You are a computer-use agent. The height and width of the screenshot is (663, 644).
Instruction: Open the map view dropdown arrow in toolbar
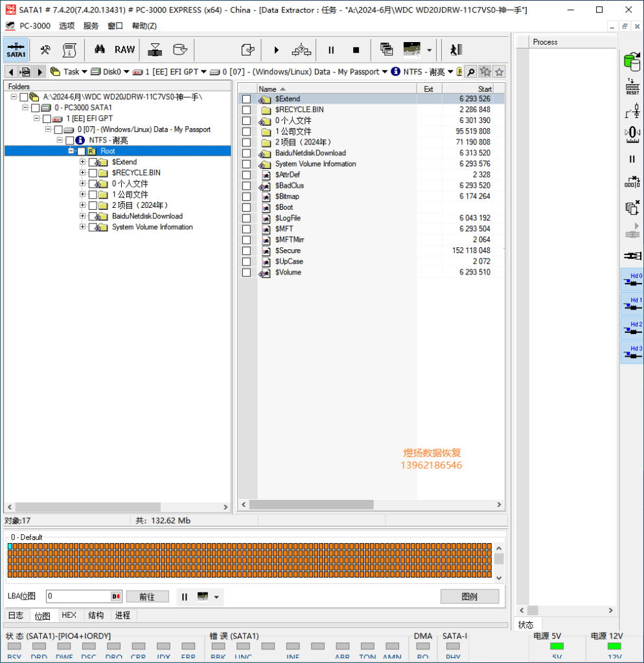430,51
